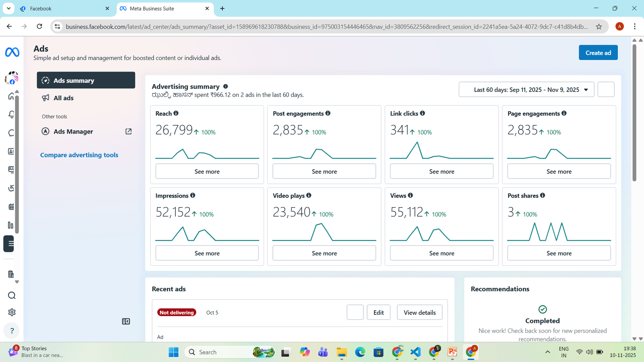Click info icon beside Post engagements
This screenshot has width=644, height=362.
328,113
